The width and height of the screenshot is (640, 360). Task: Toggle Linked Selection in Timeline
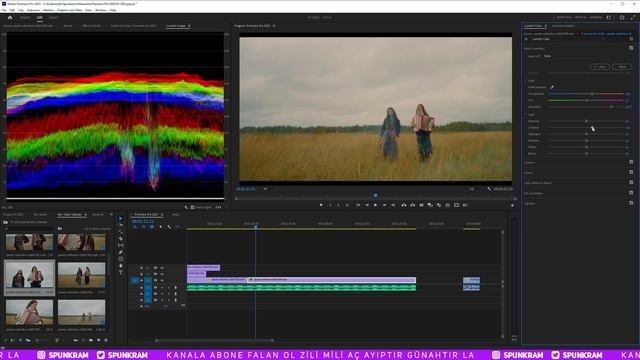(x=152, y=227)
